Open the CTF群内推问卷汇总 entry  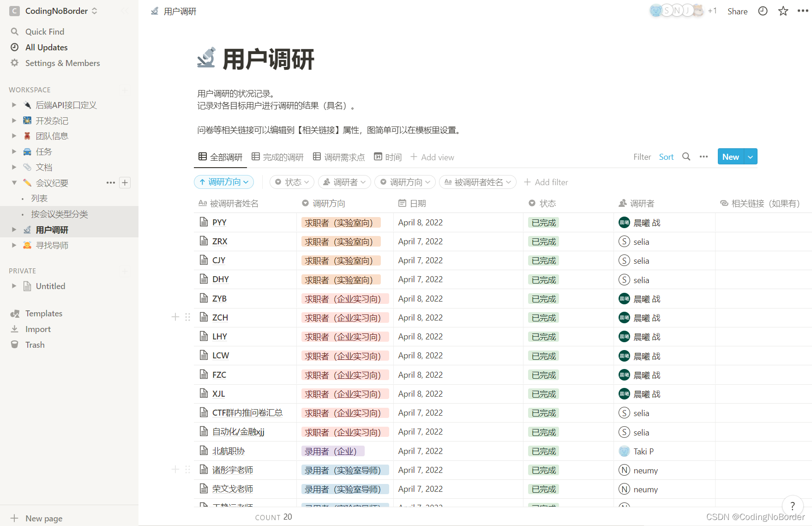(247, 412)
